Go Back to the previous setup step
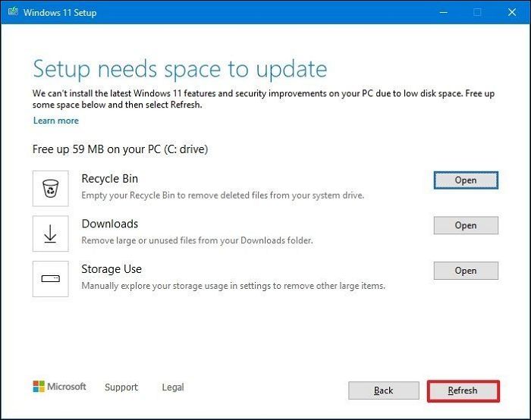531x420 pixels. (384, 390)
